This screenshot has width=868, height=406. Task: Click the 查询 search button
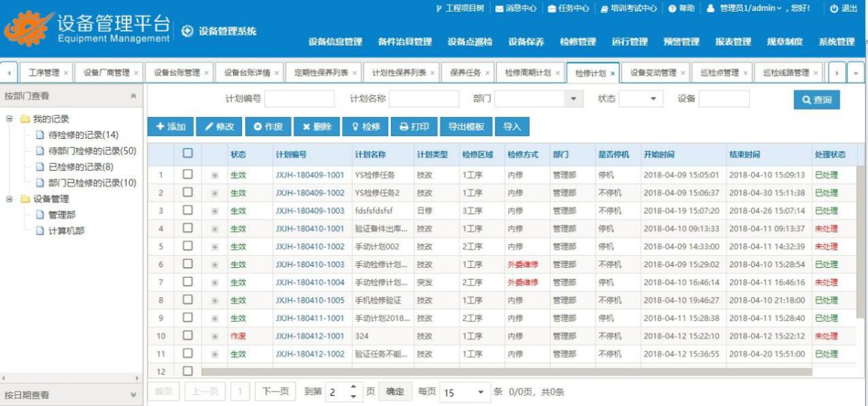[x=816, y=100]
